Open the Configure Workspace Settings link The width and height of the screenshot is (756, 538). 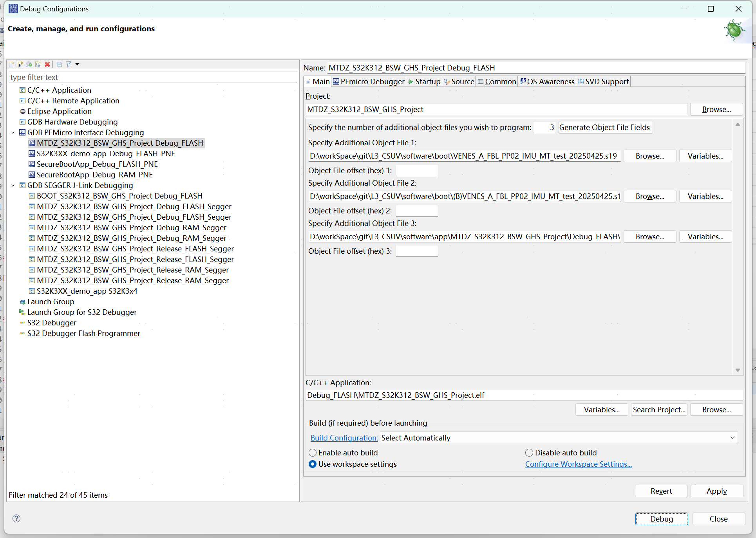tap(578, 464)
